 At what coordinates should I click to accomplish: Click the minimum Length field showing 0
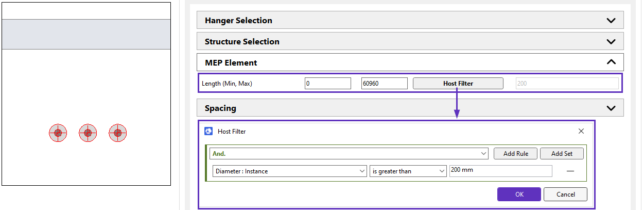tap(327, 83)
